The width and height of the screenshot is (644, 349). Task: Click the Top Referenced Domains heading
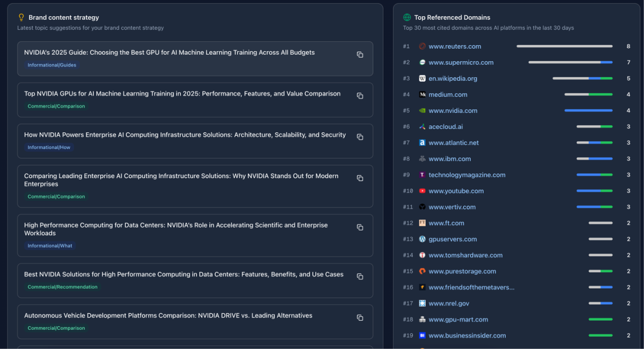452,17
